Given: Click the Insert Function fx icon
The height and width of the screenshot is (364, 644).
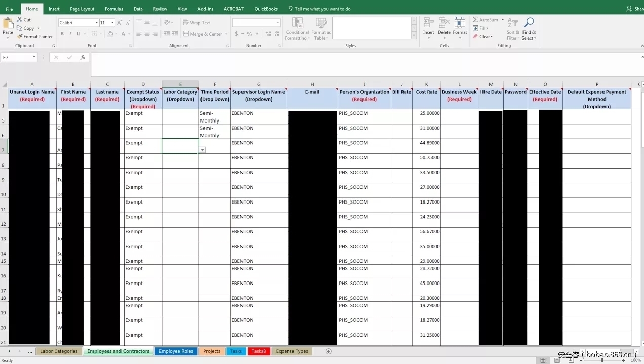Looking at the screenshot, I should pyautogui.click(x=83, y=57).
